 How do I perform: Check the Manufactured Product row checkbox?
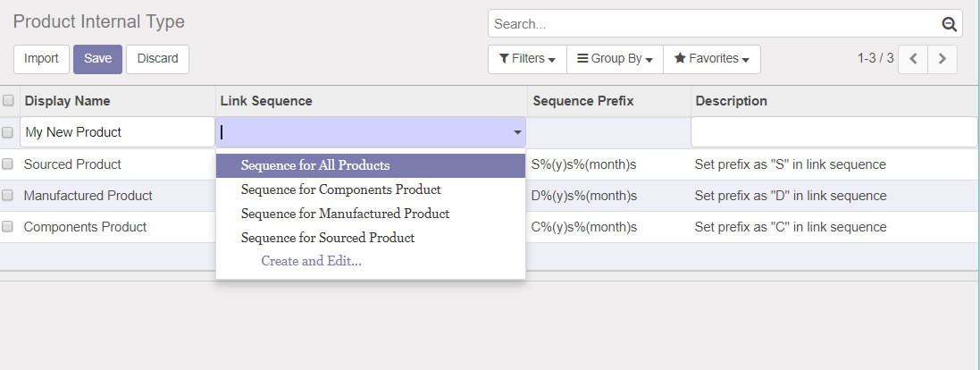tap(8, 196)
